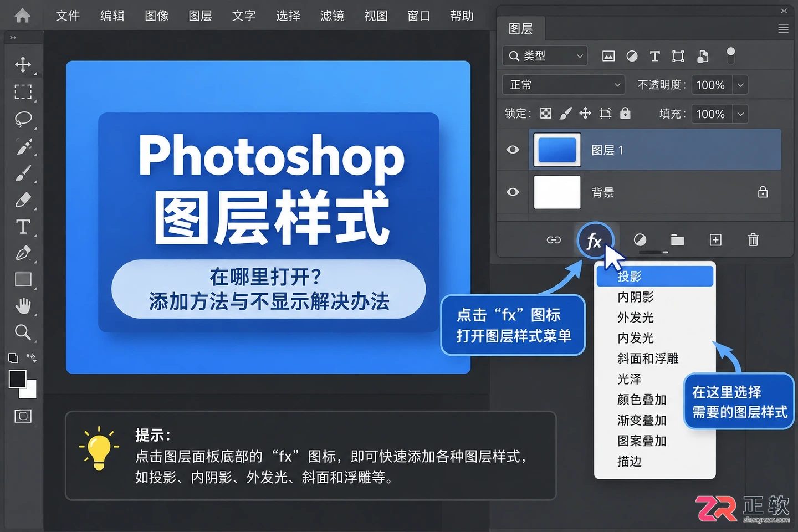Click the background color swatch
Viewport: 798px width, 532px height.
(31, 392)
